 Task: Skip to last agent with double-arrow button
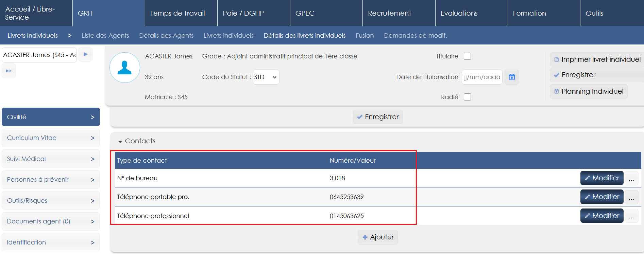tap(9, 71)
